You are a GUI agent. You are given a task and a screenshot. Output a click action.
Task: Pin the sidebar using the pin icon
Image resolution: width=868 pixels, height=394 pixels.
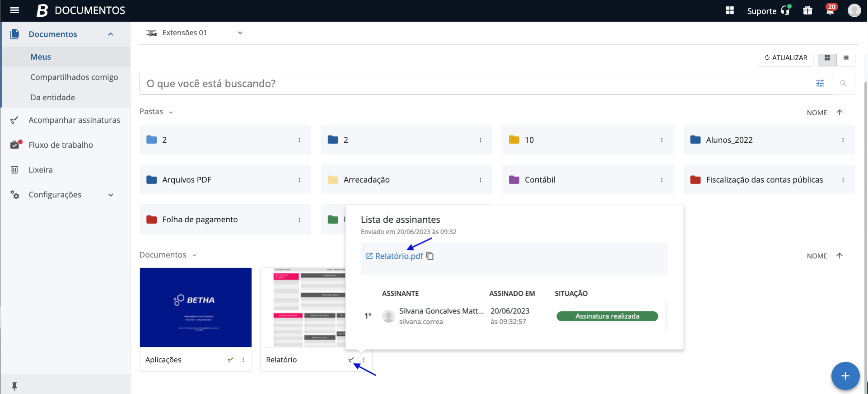click(x=14, y=386)
